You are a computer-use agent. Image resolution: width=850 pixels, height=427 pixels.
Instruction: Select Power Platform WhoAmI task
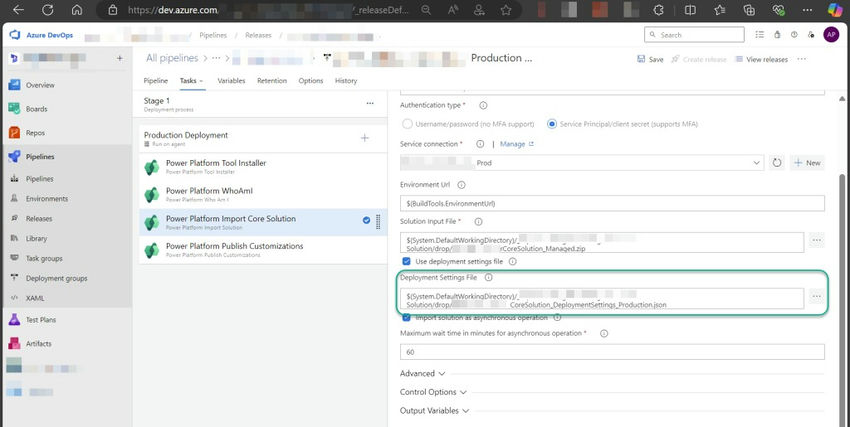262,195
